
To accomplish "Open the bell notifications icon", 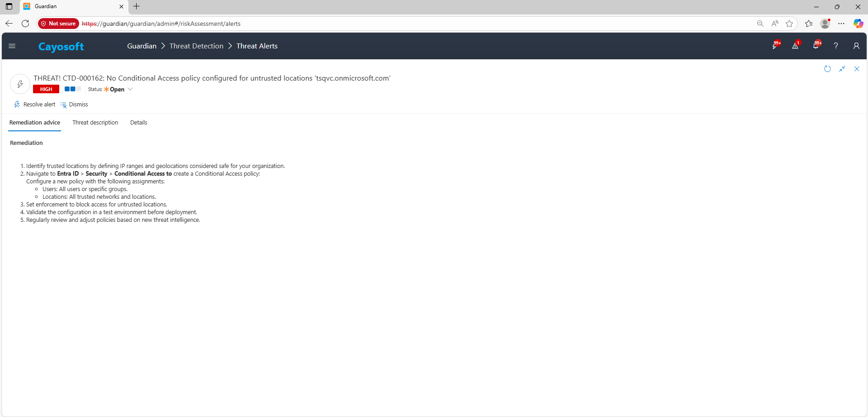I will pos(816,46).
